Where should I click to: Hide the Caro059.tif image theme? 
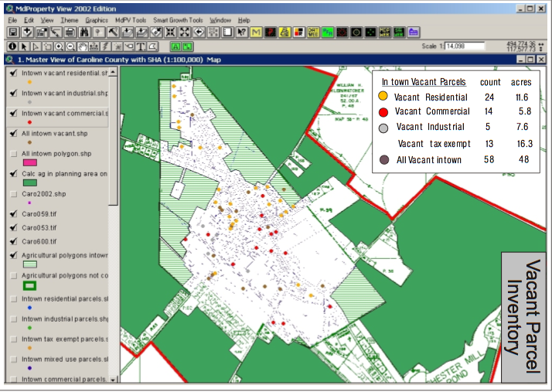click(13, 214)
